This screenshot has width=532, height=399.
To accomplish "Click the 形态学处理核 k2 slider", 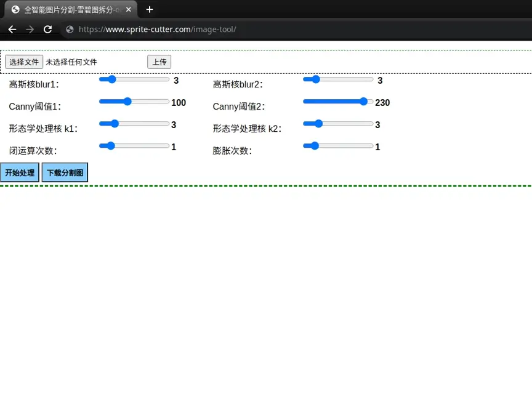I will point(338,124).
